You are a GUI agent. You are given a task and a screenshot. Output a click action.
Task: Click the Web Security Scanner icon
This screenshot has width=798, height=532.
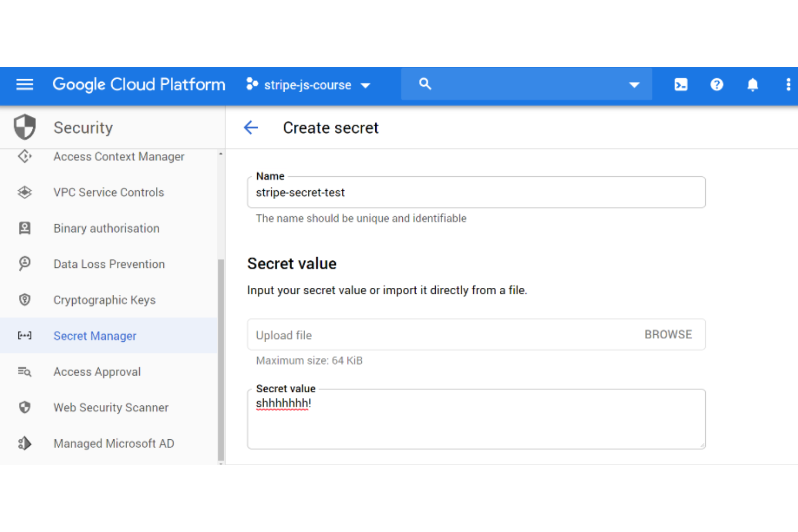coord(25,407)
